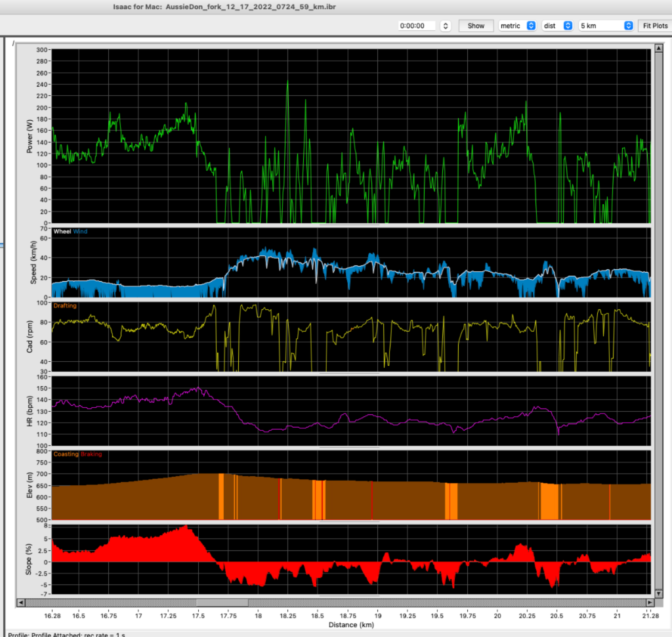Image resolution: width=672 pixels, height=637 pixels.
Task: Open the metric units dropdown
Action: tap(518, 26)
